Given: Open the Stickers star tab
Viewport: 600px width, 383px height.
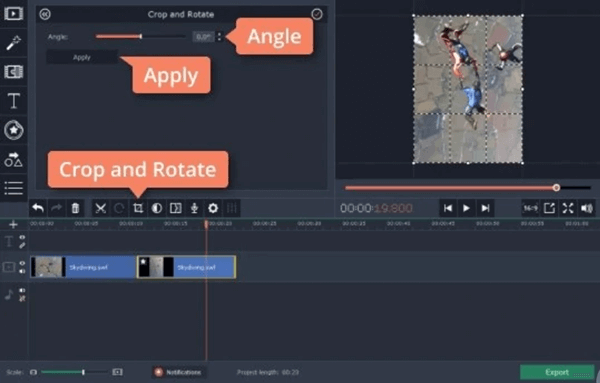Looking at the screenshot, I should click(13, 130).
